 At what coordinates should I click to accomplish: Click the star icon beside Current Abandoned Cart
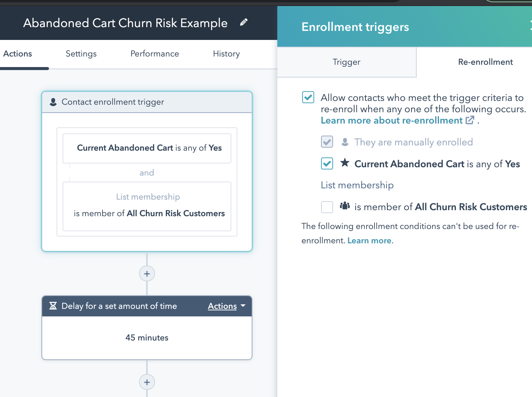pos(345,163)
